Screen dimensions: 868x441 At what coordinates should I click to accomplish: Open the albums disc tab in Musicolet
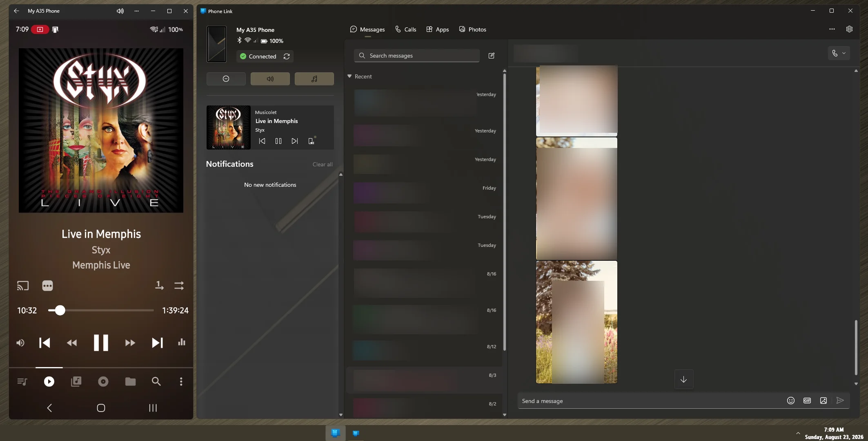(x=103, y=381)
